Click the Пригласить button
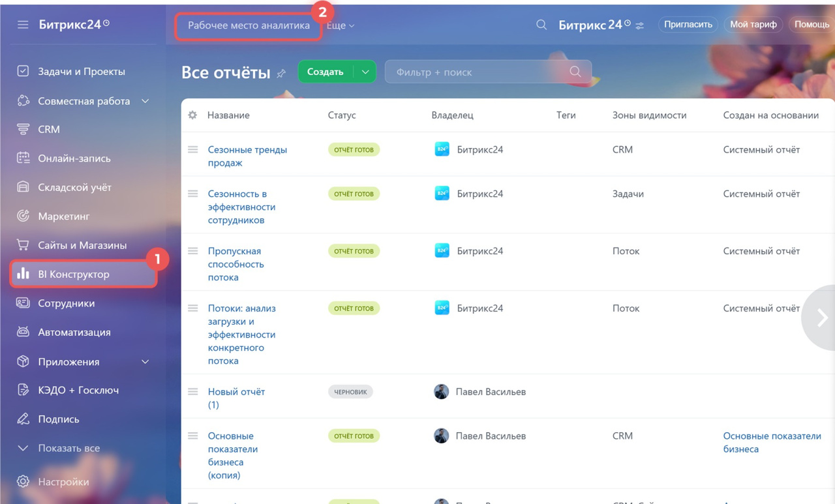This screenshot has height=504, width=835. (x=688, y=25)
